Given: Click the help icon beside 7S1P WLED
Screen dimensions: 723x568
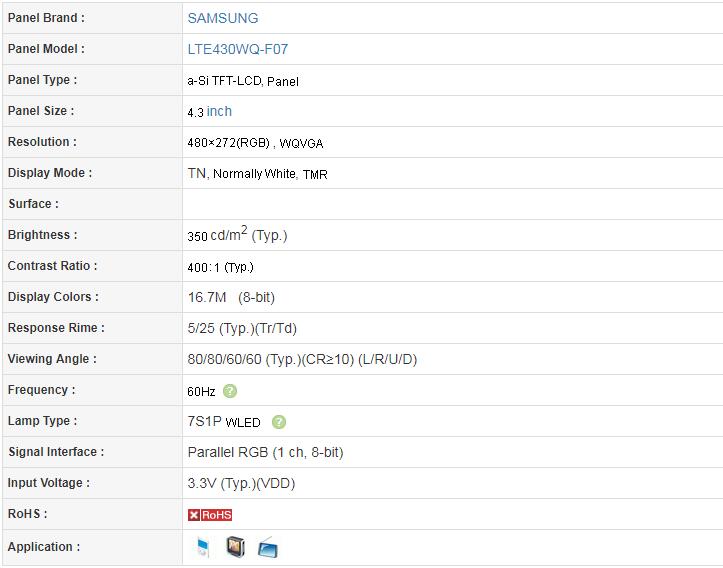Looking at the screenshot, I should click(x=279, y=422).
